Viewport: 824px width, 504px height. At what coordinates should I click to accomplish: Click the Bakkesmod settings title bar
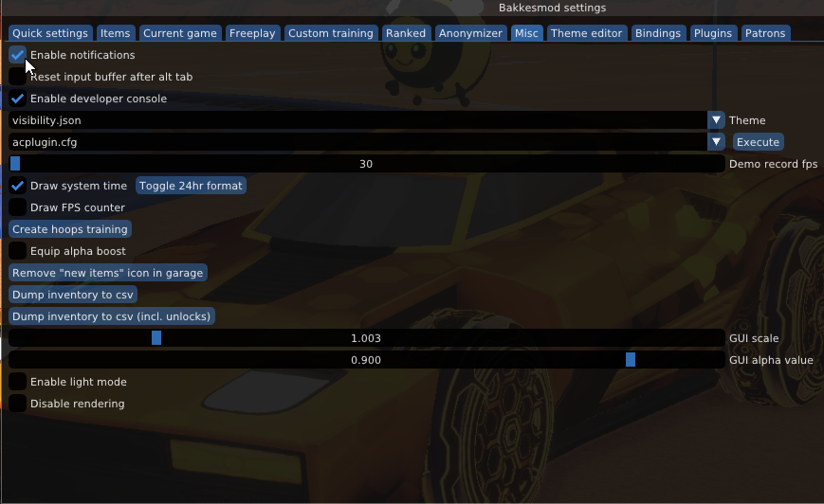[x=552, y=8]
